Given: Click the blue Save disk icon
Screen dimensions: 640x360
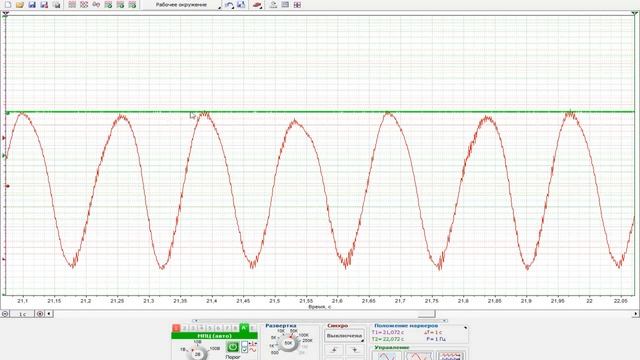Looking at the screenshot, I should click(x=32, y=5).
